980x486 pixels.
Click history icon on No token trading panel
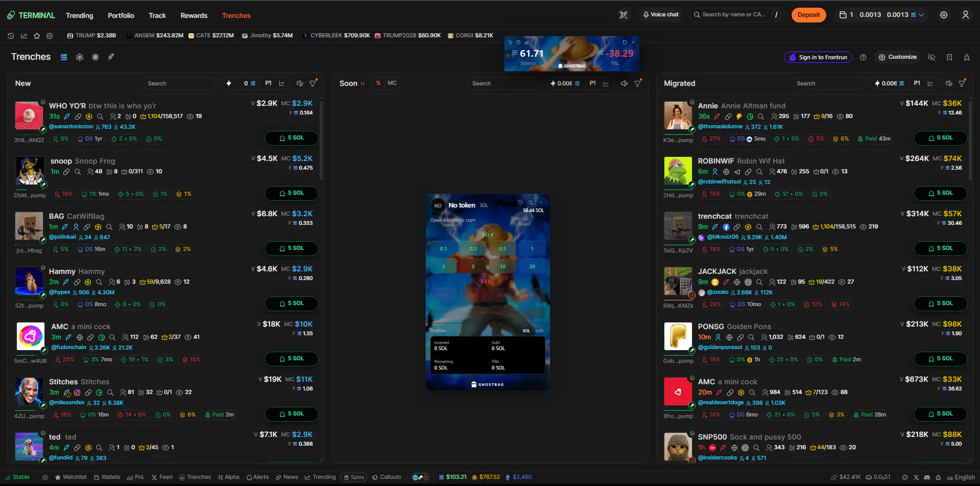520,202
